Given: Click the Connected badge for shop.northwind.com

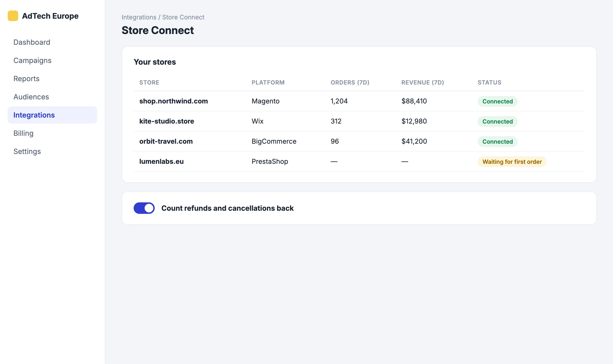Looking at the screenshot, I should 498,101.
